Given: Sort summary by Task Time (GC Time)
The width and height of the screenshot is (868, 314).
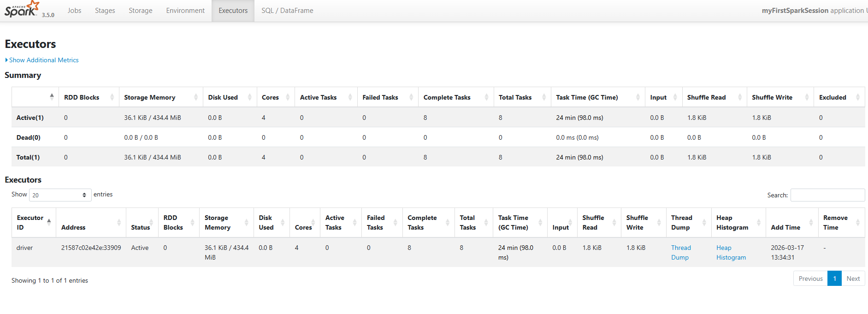Looking at the screenshot, I should (x=598, y=97).
